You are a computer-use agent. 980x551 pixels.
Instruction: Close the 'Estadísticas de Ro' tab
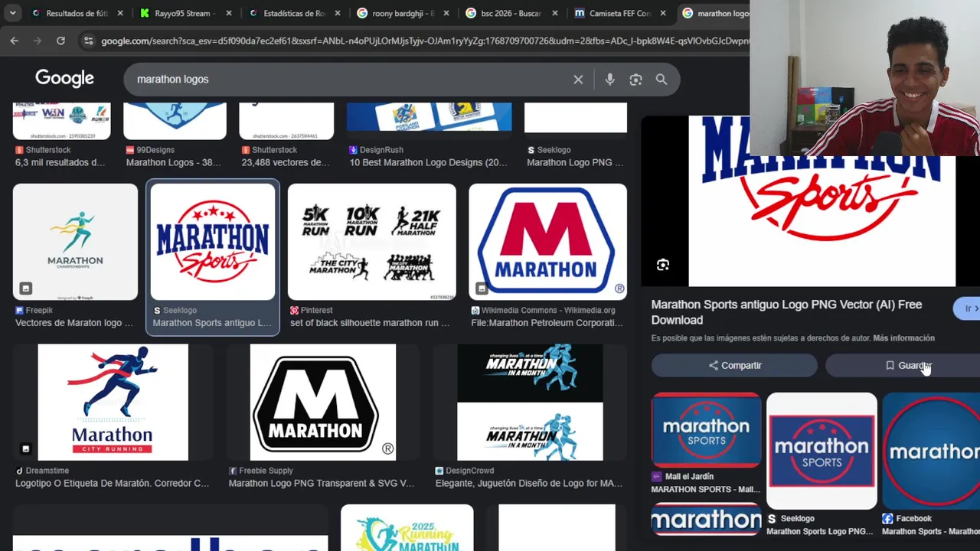coord(337,13)
